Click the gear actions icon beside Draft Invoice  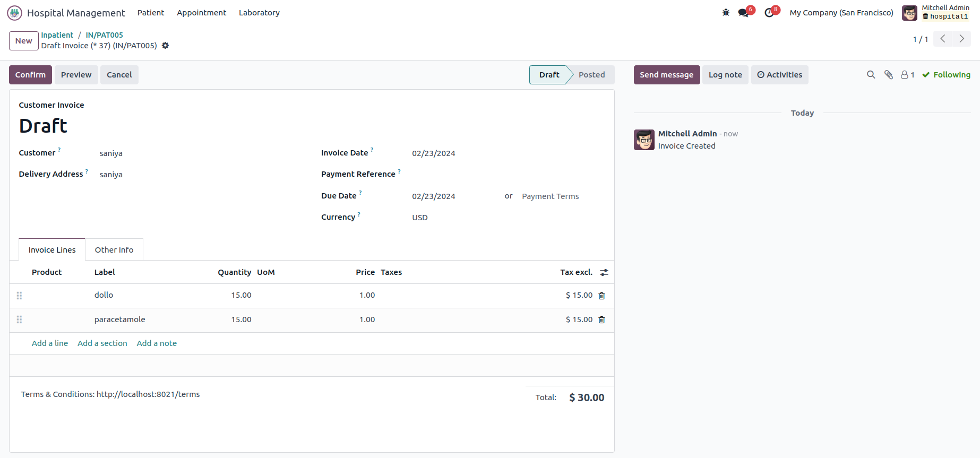(166, 46)
